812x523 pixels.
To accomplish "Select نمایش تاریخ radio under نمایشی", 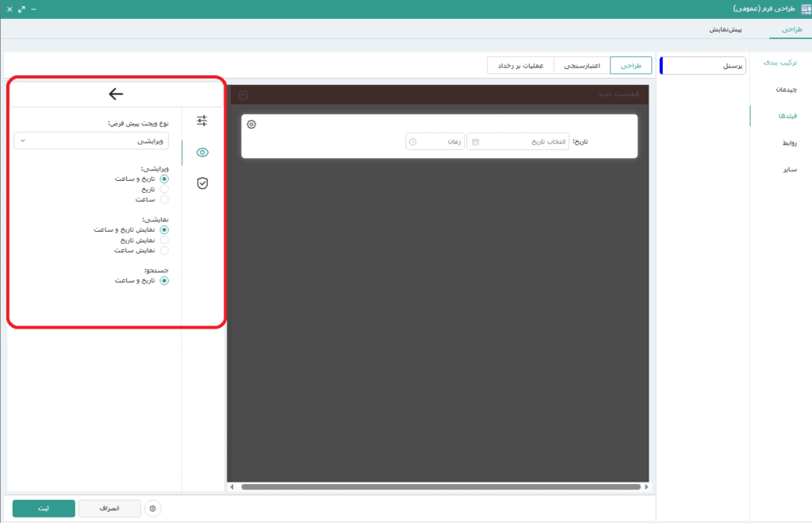I will [x=164, y=240].
